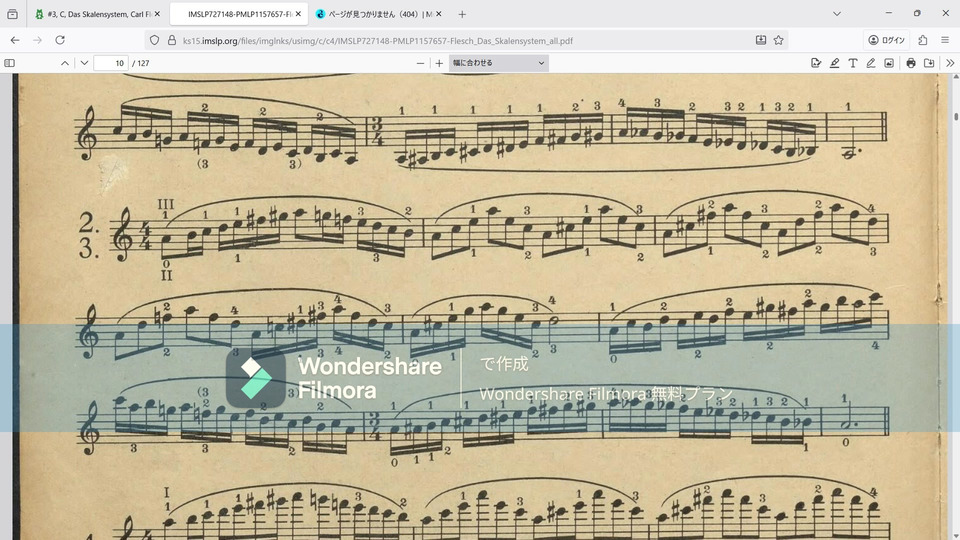
Task: Go to the previous PDF page
Action: [x=64, y=63]
